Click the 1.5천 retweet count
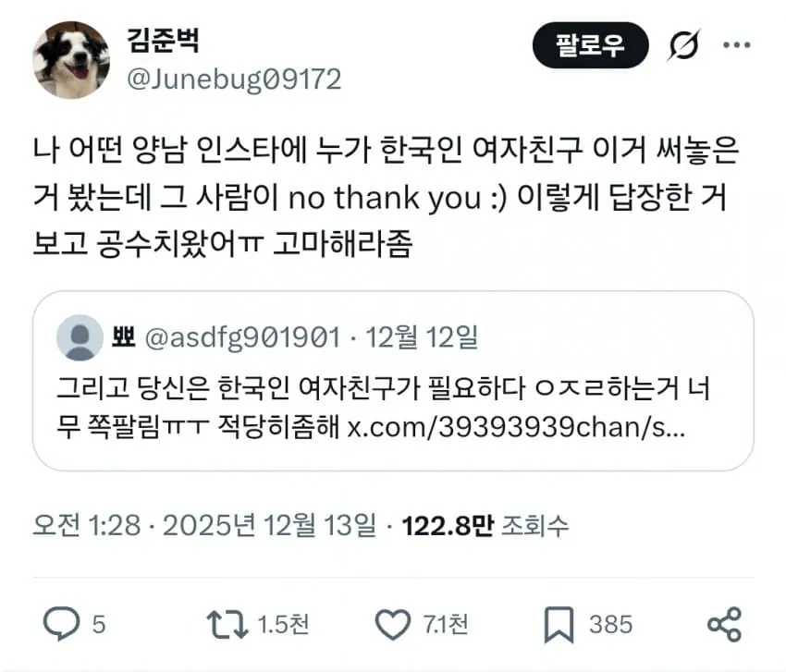This screenshot has width=786, height=672. click(x=283, y=624)
